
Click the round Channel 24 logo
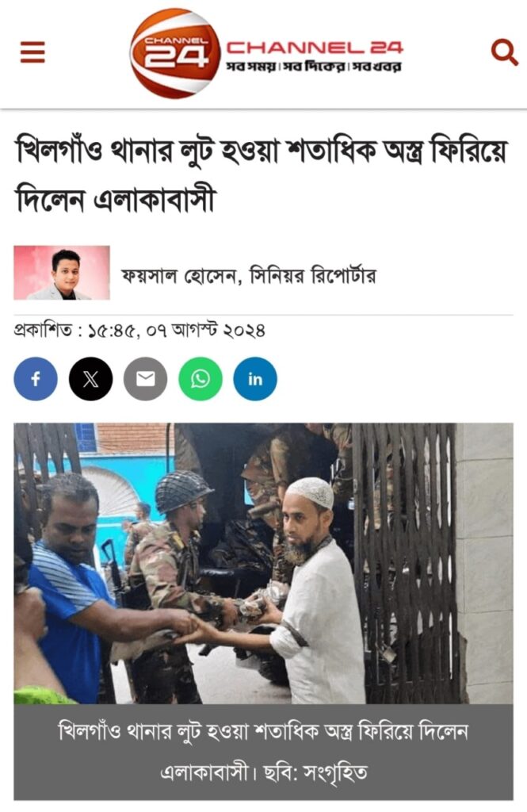pos(175,53)
